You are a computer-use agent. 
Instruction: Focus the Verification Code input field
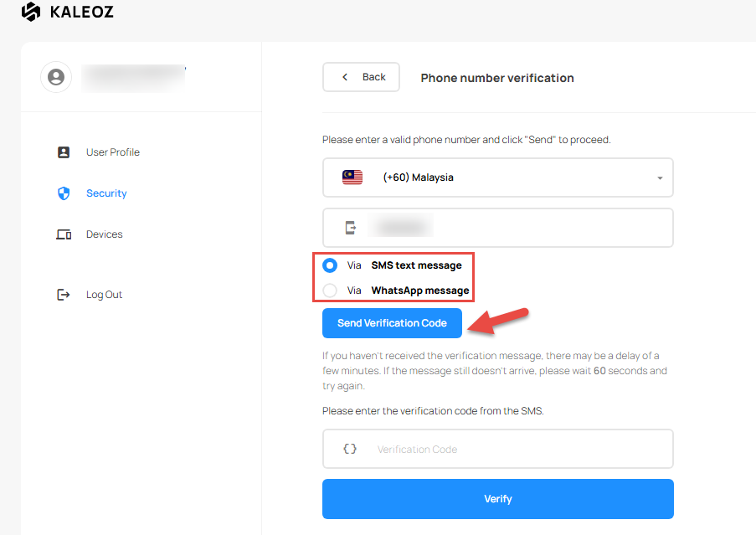coord(498,449)
